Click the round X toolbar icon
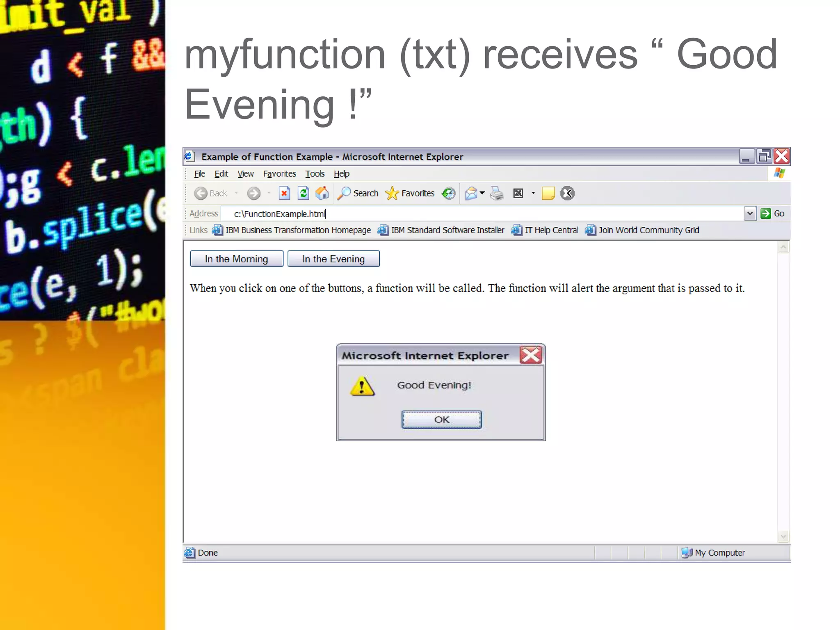 [568, 193]
